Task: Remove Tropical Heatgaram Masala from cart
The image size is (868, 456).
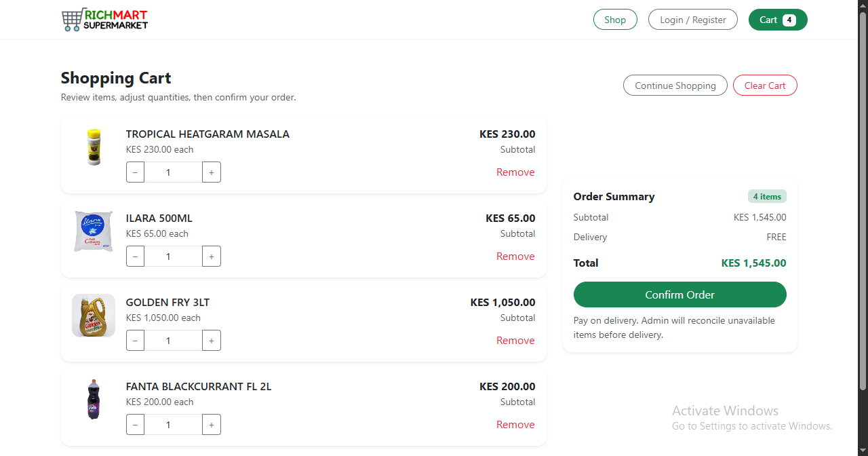Action: 515,172
